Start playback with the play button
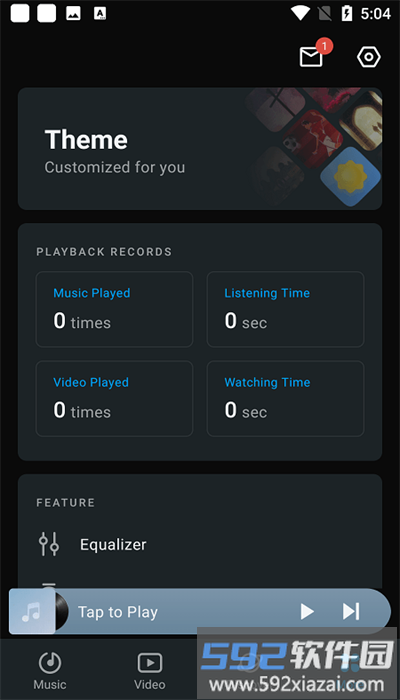The image size is (400, 700). [307, 612]
